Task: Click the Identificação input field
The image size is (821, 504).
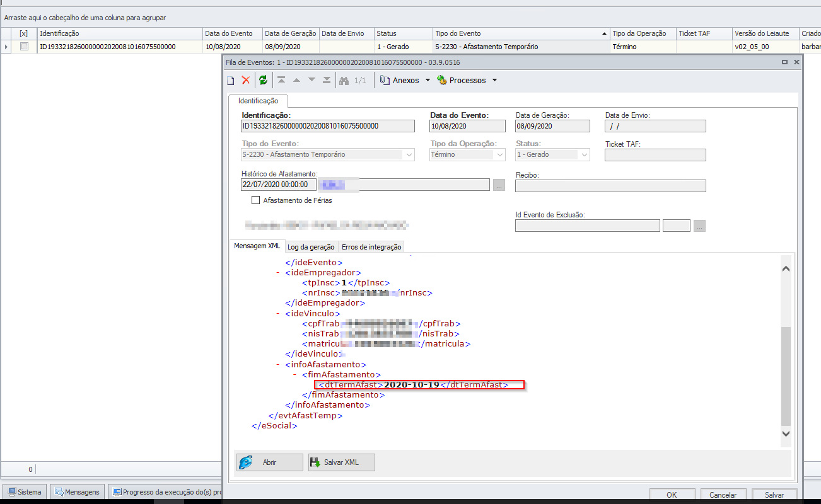Action: (328, 126)
